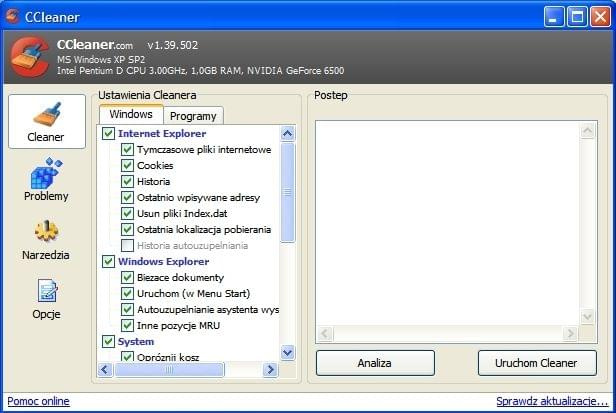Toggle the Historia checkbox
The image size is (616, 413).
127,182
